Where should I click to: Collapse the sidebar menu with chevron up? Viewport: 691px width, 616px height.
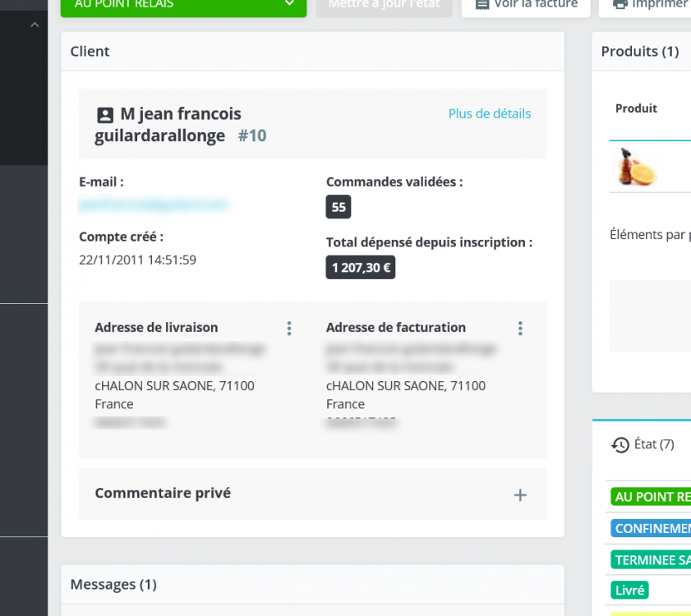tap(35, 25)
